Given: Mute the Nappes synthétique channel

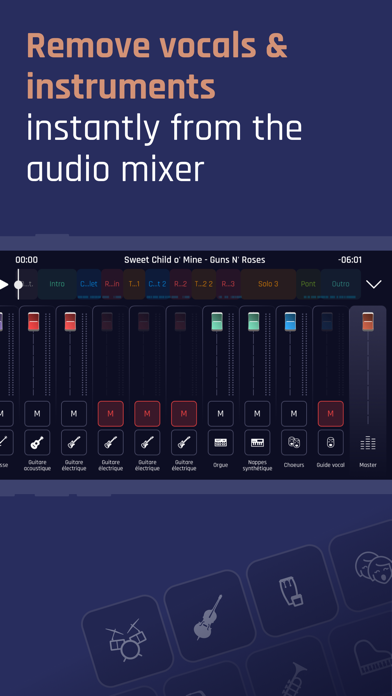Looking at the screenshot, I should [x=257, y=414].
